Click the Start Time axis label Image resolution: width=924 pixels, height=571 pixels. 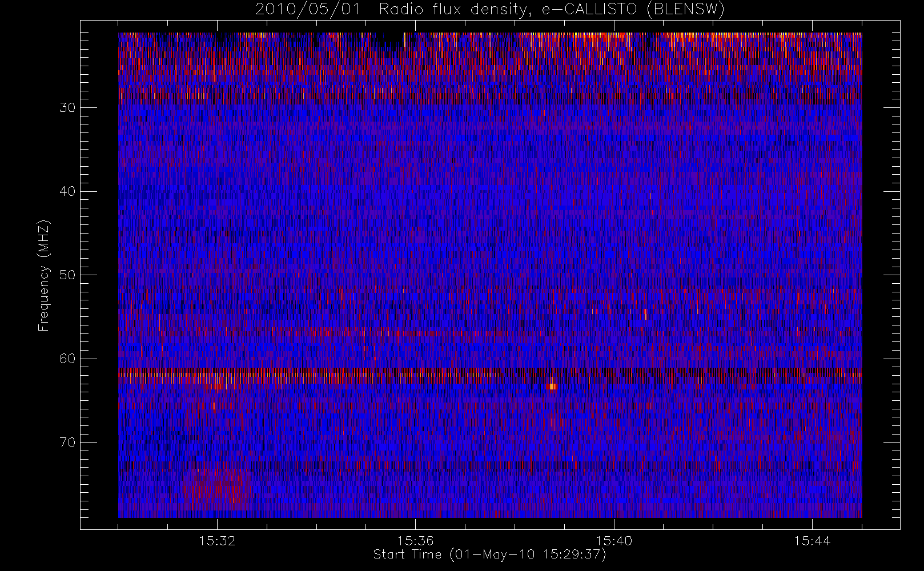click(489, 554)
